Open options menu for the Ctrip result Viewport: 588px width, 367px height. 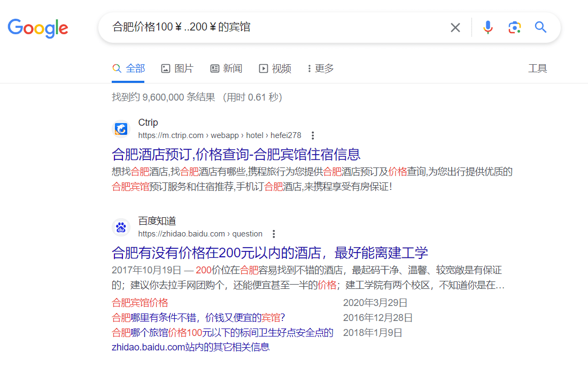313,135
